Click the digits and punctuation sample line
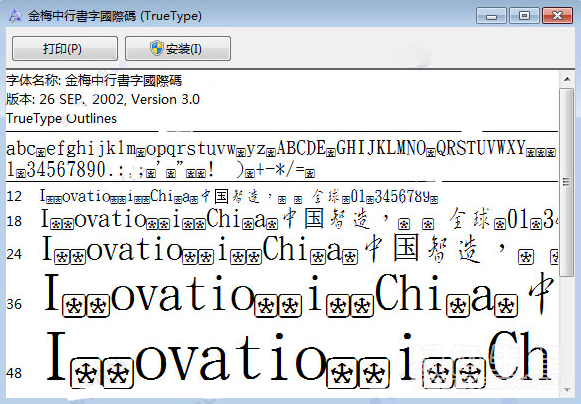This screenshot has height=404, width=581. click(x=160, y=170)
